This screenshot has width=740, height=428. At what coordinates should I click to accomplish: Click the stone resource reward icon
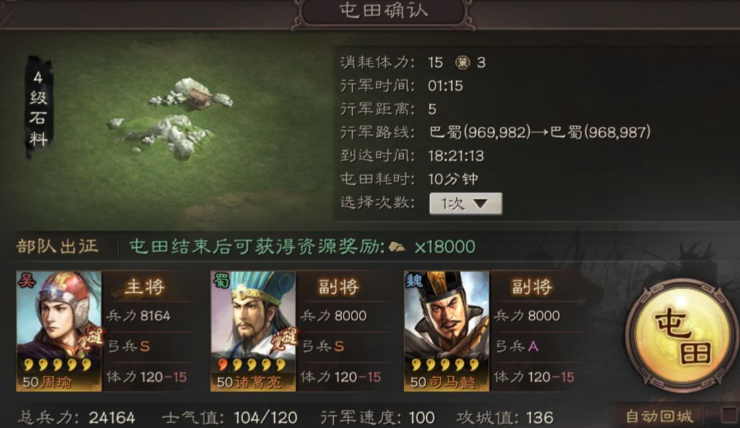click(397, 247)
